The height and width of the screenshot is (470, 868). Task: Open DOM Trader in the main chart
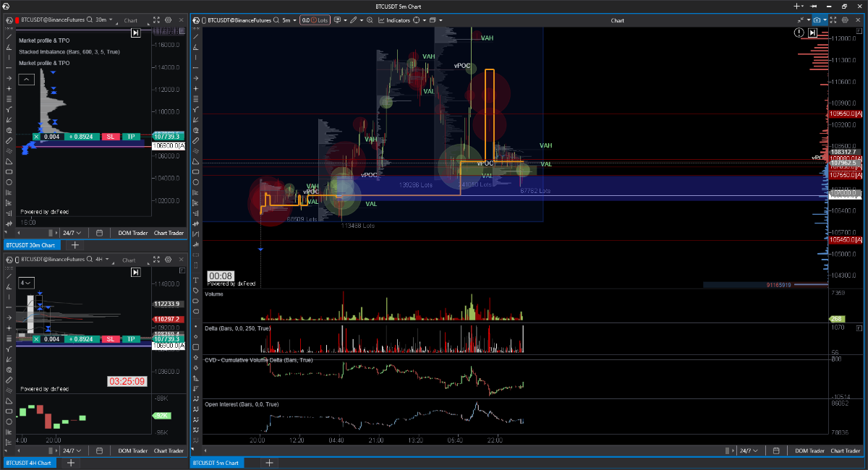(809, 450)
